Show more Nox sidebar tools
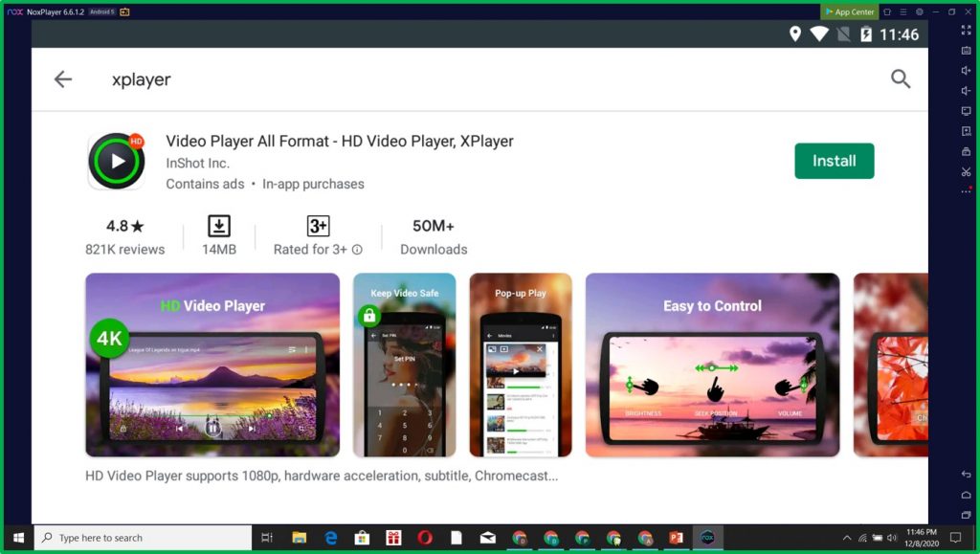This screenshot has width=980, height=554. 967,191
